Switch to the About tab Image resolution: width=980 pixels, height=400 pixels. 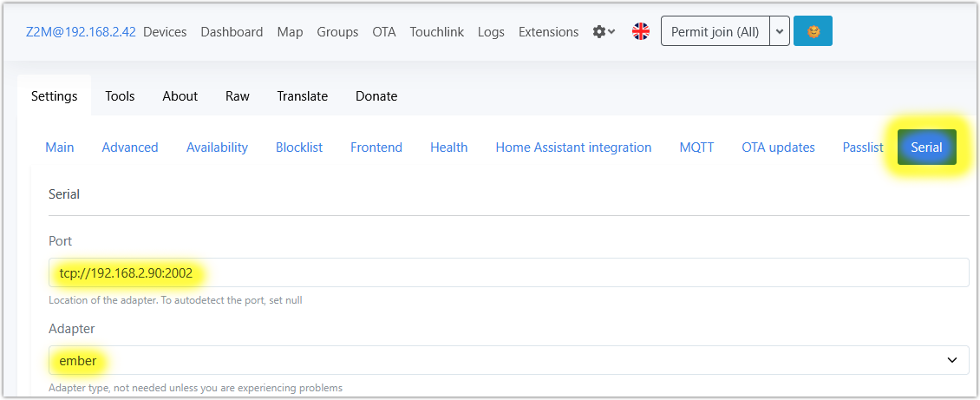click(180, 96)
